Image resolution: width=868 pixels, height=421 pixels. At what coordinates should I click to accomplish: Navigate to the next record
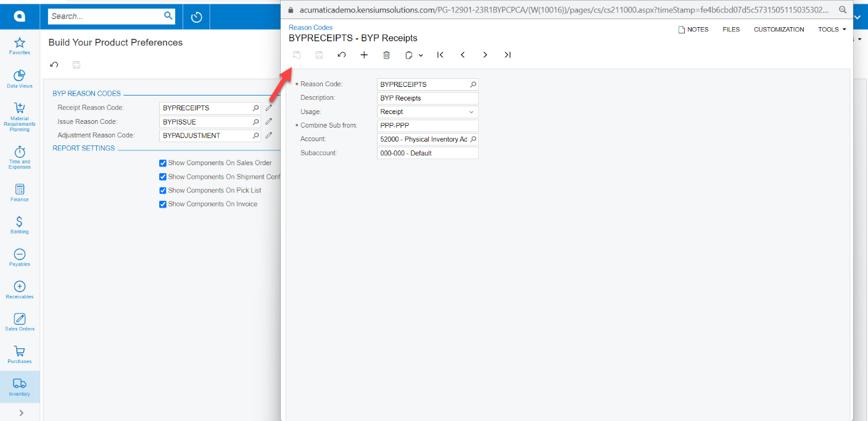485,55
